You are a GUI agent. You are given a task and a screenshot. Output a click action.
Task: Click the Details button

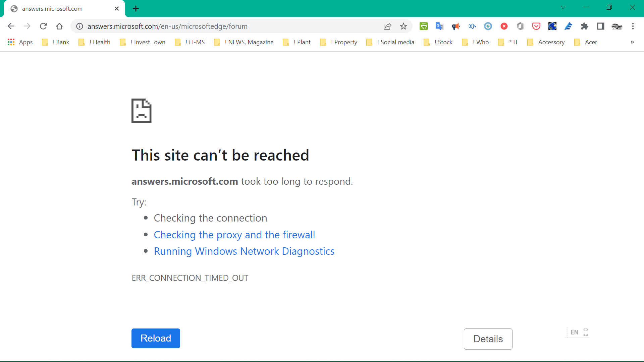point(488,339)
